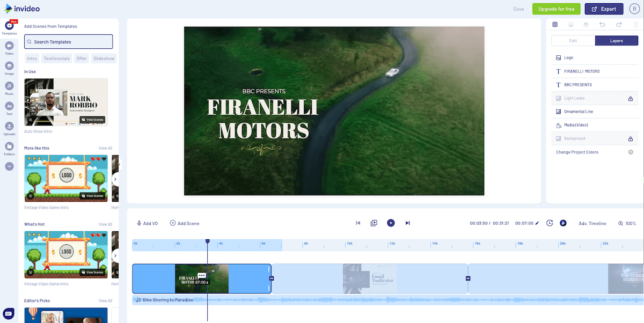
Task: Show next templates in More like this
Action: coord(115,179)
